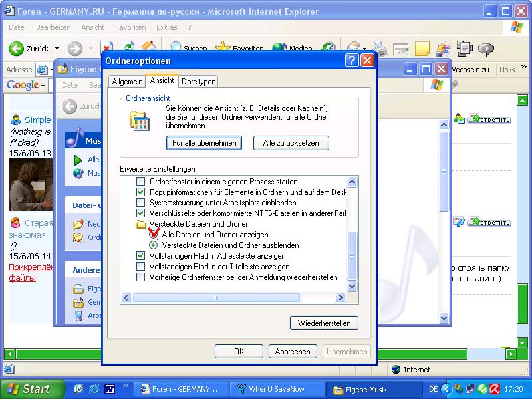Click the yellow note icon in IE toolbar

point(422,49)
